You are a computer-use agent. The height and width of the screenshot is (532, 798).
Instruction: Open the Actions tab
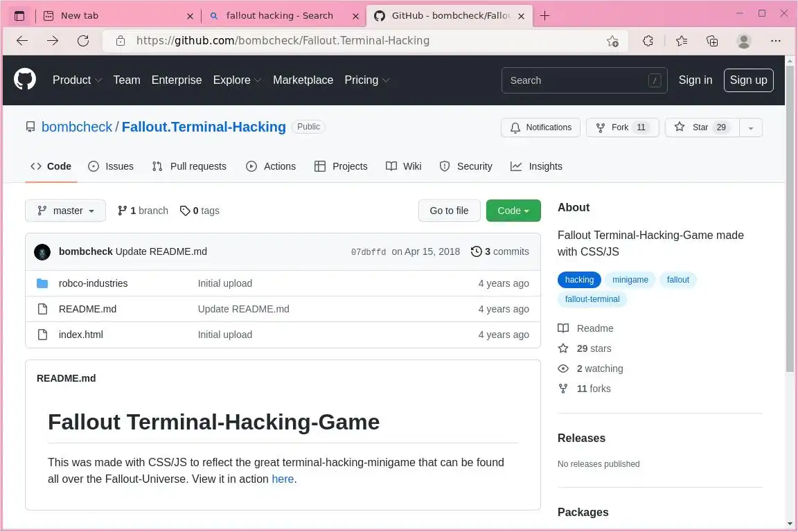pyautogui.click(x=271, y=166)
